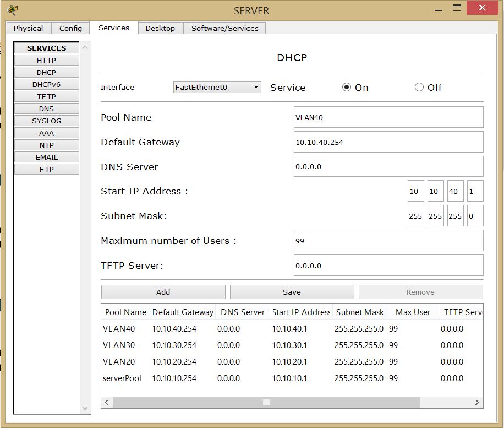Image resolution: width=504 pixels, height=428 pixels.
Task: Click the Save button
Action: [x=292, y=292]
